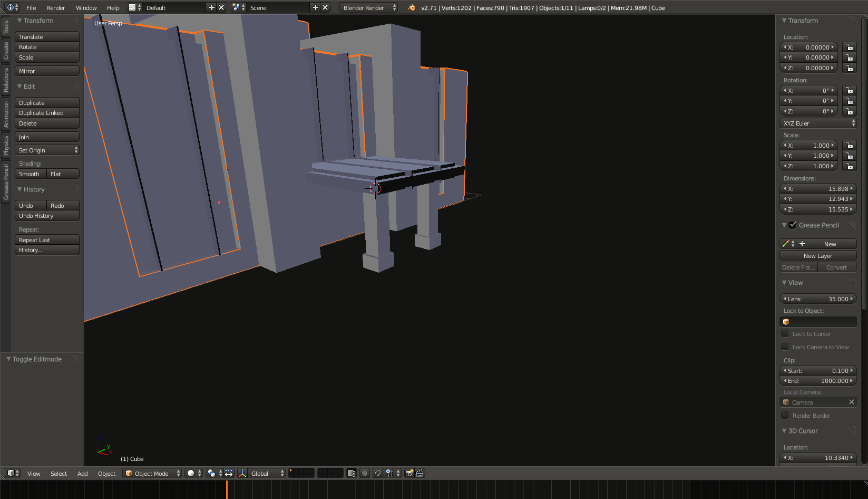The width and height of the screenshot is (868, 499).
Task: Toggle proportional editing circle icon
Action: point(364,474)
